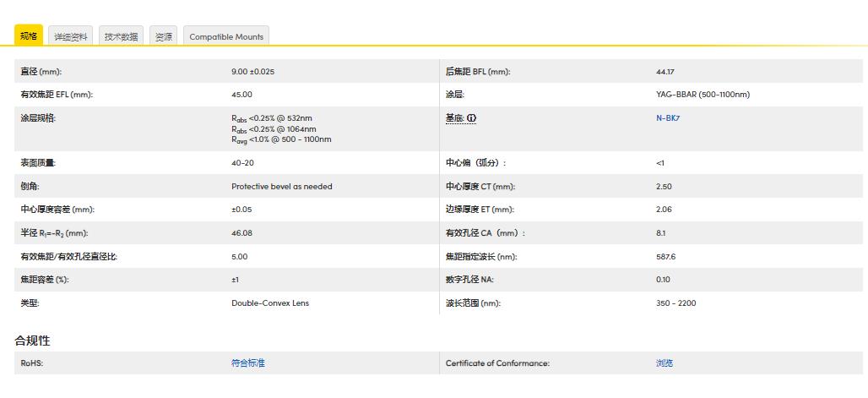Click the diameter value 9.00 ±0.025
The image size is (868, 398).
(252, 72)
